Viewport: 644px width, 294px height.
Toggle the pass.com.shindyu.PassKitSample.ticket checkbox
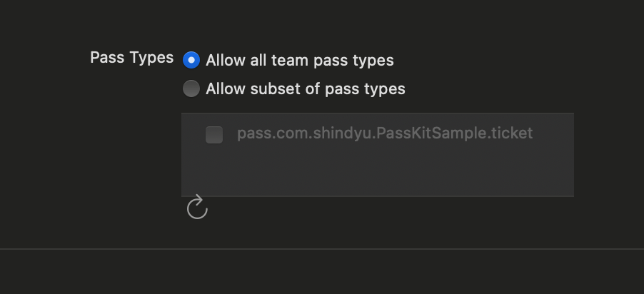[214, 134]
